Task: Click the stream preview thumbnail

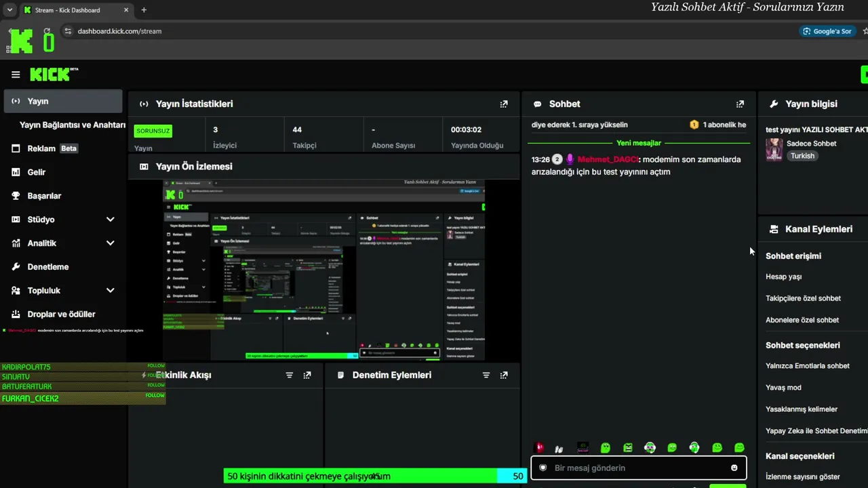Action: 324,270
